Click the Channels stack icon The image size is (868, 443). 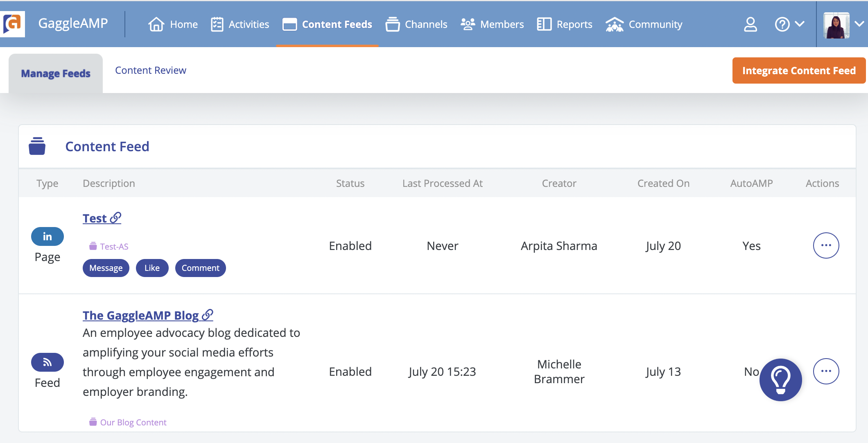(393, 24)
